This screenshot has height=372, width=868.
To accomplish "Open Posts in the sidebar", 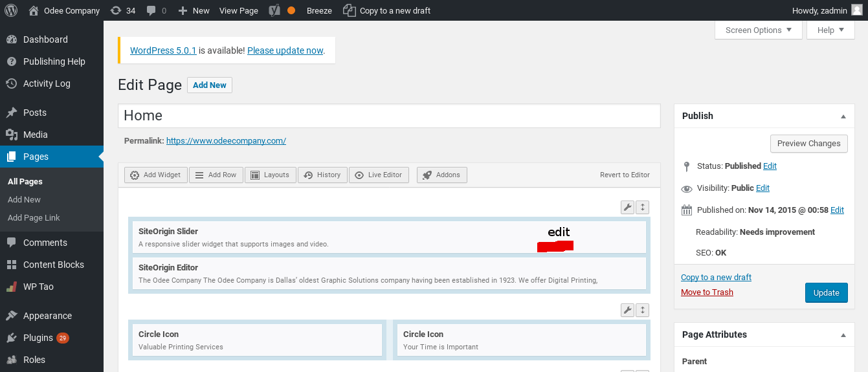I will (x=52, y=113).
